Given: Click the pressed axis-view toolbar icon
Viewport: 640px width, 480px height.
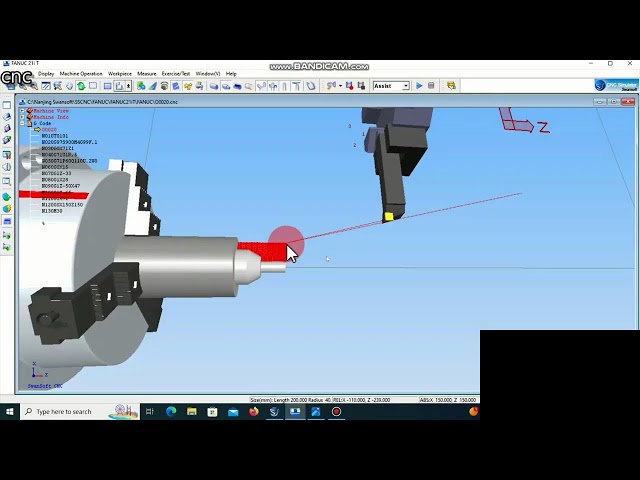Looking at the screenshot, I should 119,86.
